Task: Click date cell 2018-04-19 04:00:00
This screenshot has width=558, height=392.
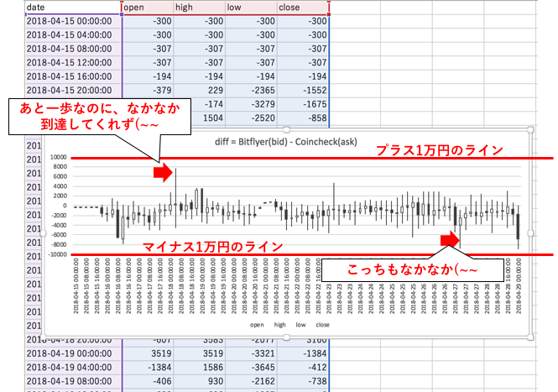Action: point(73,368)
